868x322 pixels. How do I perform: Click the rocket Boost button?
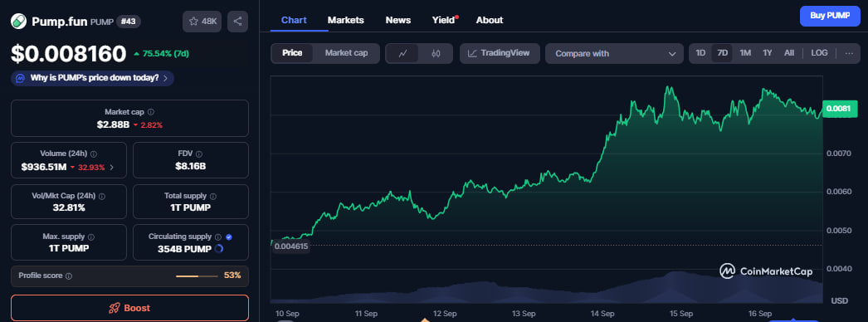point(129,308)
